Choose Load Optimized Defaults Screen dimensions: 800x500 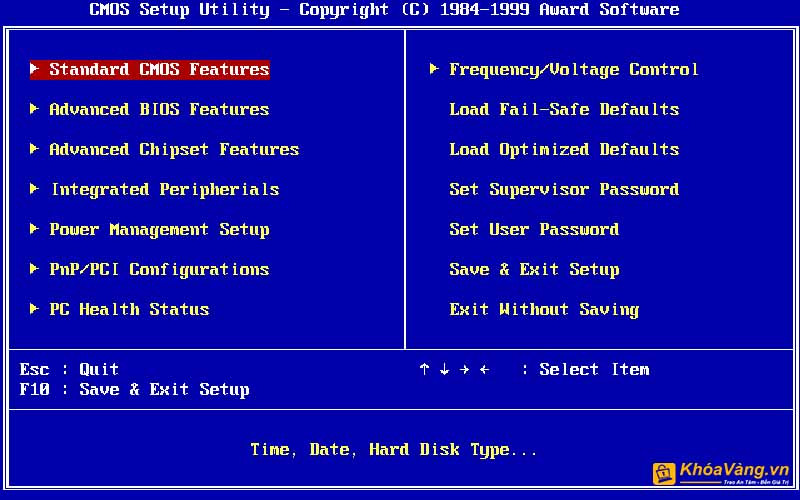click(x=564, y=149)
